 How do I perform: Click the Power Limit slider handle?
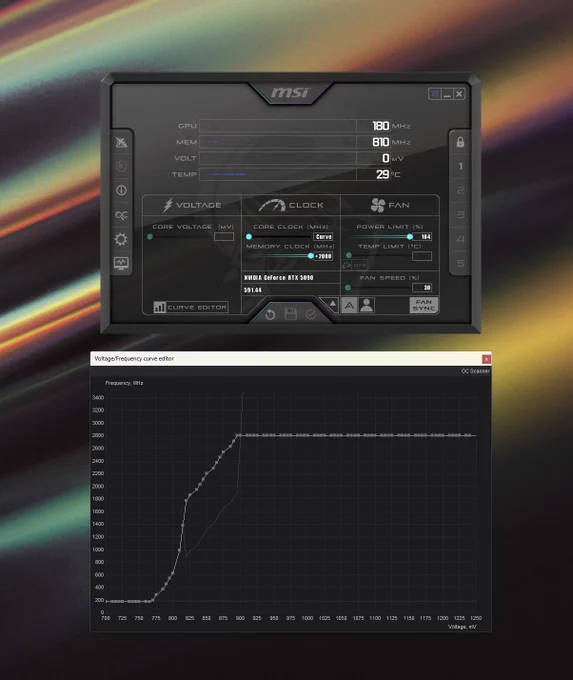pos(410,237)
